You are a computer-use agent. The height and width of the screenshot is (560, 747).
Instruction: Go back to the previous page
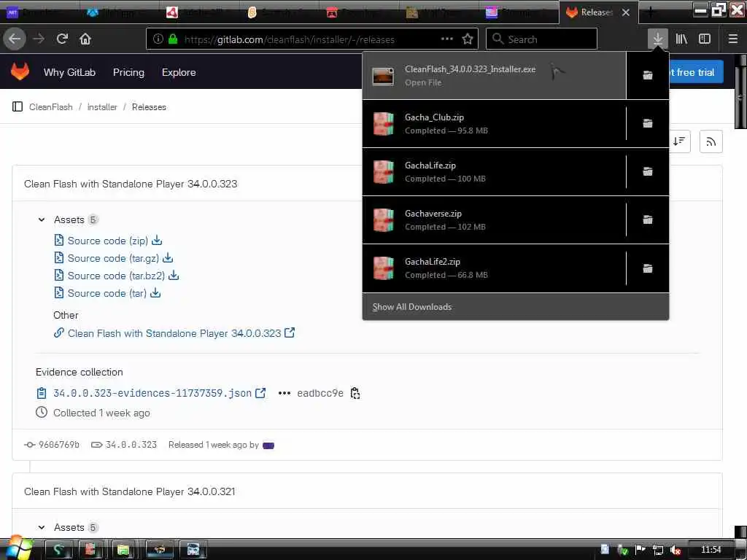(x=15, y=39)
